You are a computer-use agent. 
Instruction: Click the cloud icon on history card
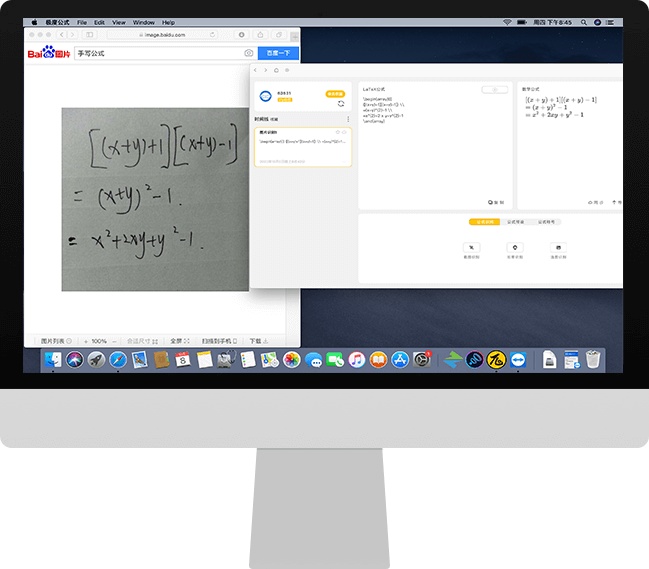tap(344, 132)
